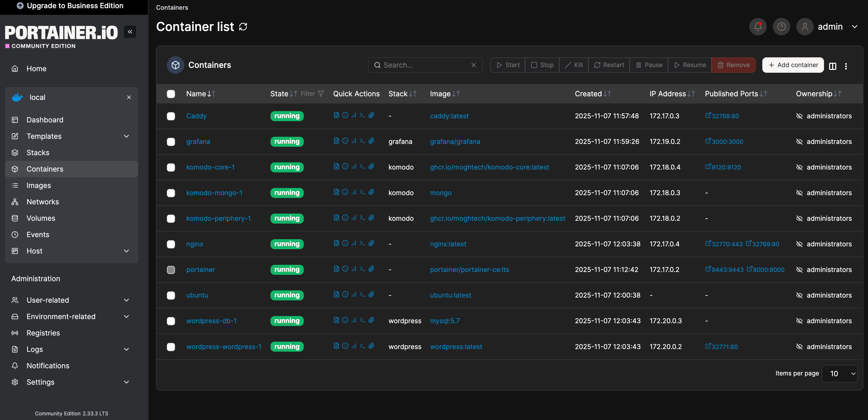Open the three-dot table options menu
This screenshot has height=420, width=868.
(846, 66)
